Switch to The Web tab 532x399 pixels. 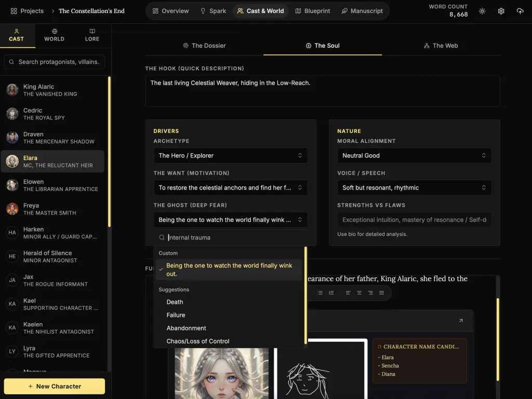441,46
